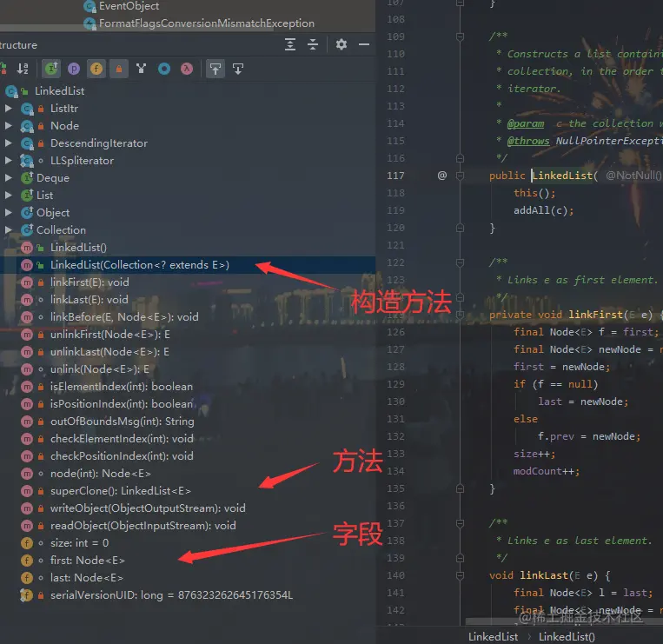Expand the Deque interface node
This screenshot has width=663, height=644.
(8, 177)
